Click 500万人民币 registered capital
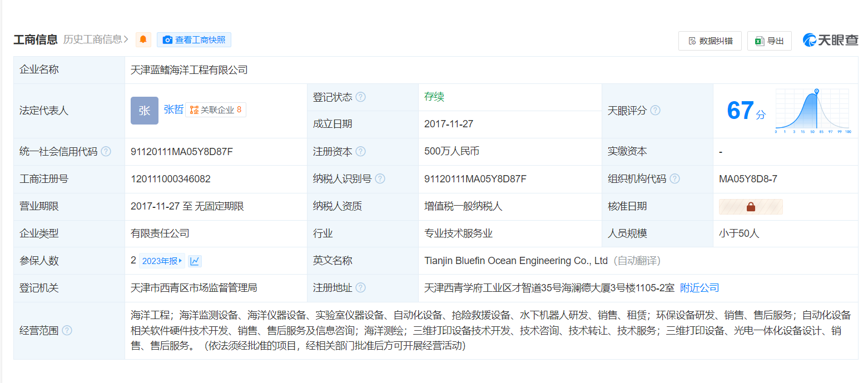 pos(452,152)
